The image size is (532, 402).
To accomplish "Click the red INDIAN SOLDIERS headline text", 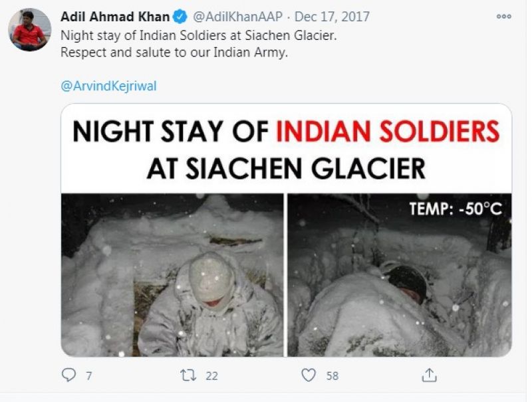I will click(x=387, y=131).
